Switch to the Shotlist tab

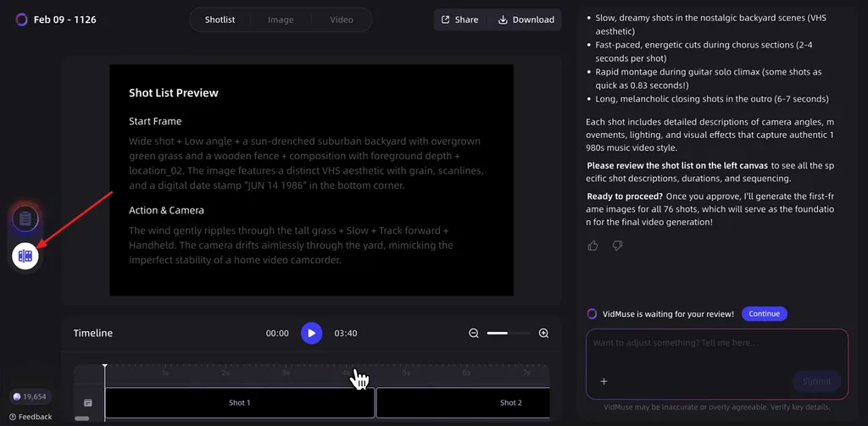click(220, 20)
